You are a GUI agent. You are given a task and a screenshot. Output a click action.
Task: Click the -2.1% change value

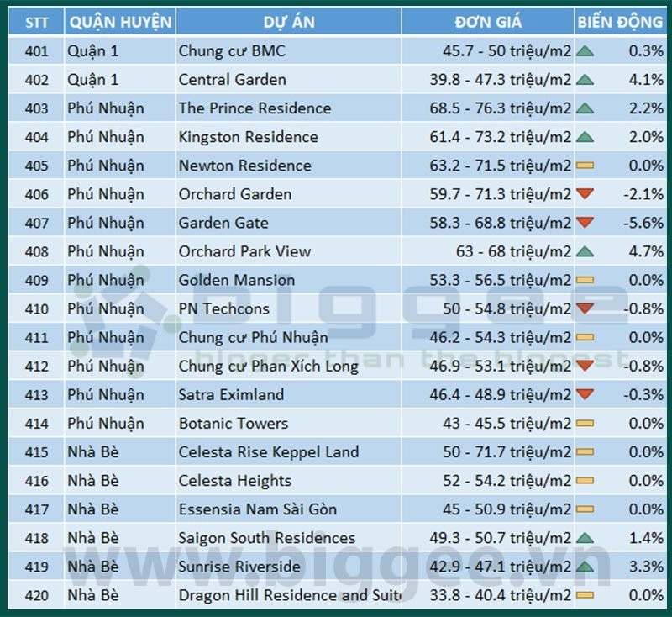click(643, 194)
